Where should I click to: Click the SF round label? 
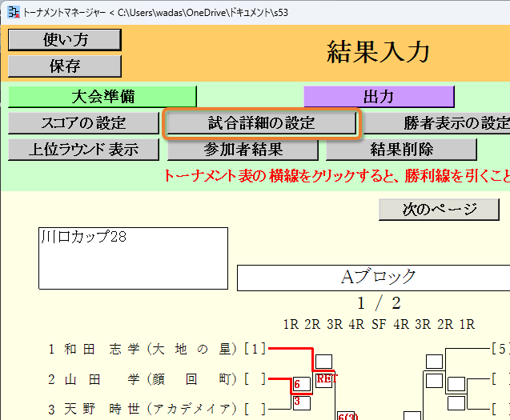[x=379, y=324]
